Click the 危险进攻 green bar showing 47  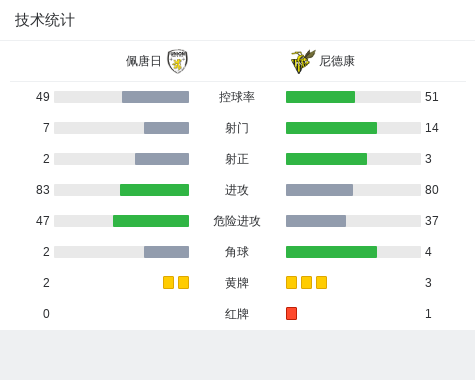(151, 221)
